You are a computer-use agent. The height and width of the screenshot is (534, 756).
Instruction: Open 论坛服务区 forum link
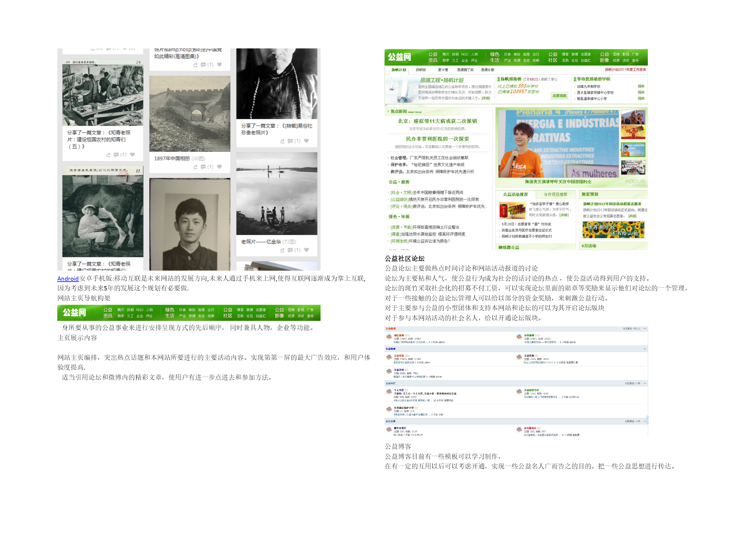point(530,428)
